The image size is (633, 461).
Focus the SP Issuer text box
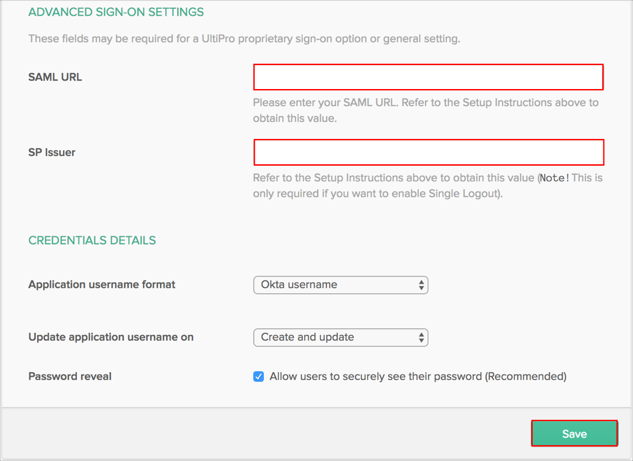[428, 152]
